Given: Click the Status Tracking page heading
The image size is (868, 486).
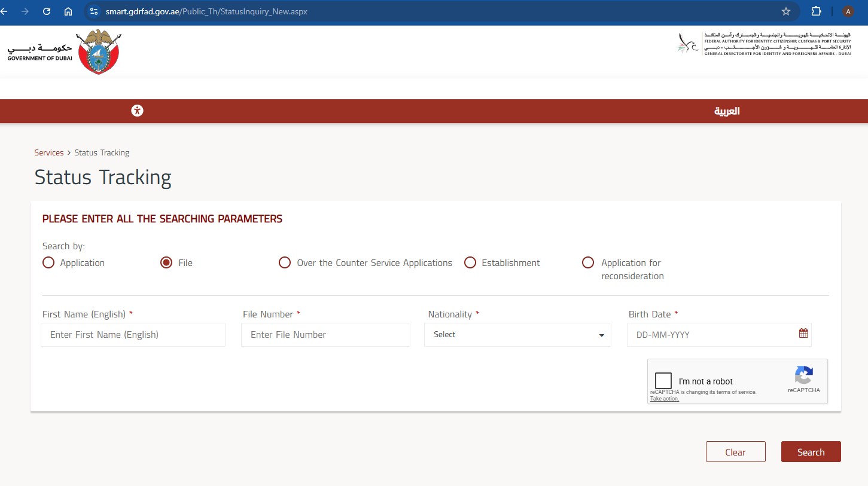Looking at the screenshot, I should (x=103, y=178).
